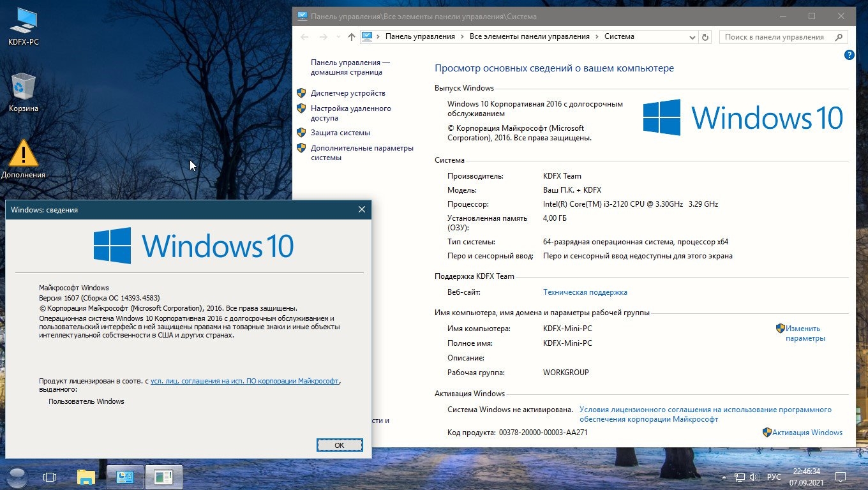Open Диспетчер устройств
This screenshot has height=490, width=868.
pyautogui.click(x=348, y=93)
